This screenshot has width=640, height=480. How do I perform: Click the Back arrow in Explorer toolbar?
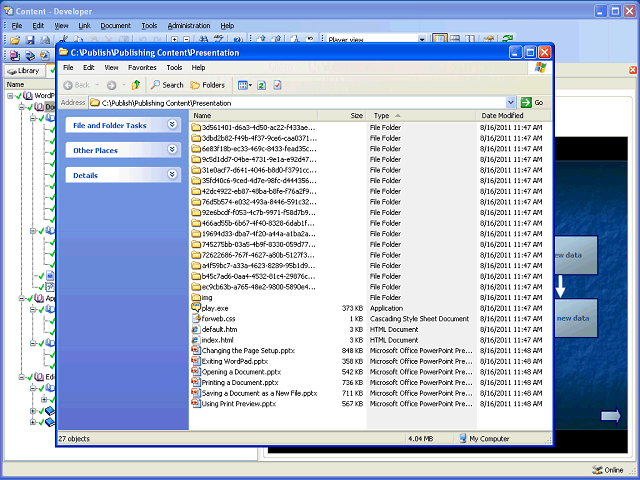pyautogui.click(x=68, y=85)
